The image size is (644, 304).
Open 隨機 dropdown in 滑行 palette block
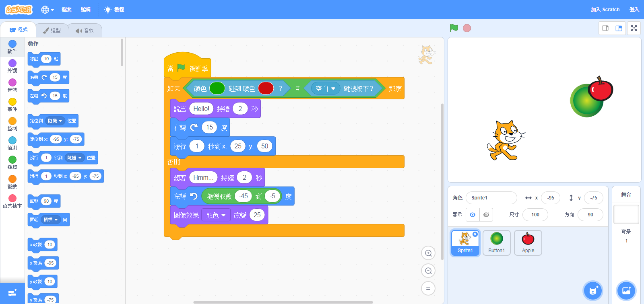[74, 158]
